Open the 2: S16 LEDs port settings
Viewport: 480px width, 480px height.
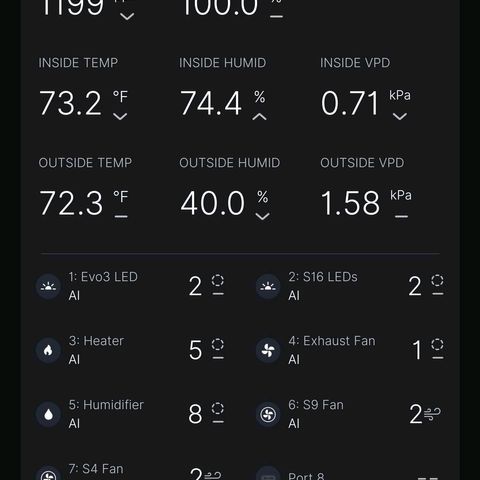(x=350, y=286)
